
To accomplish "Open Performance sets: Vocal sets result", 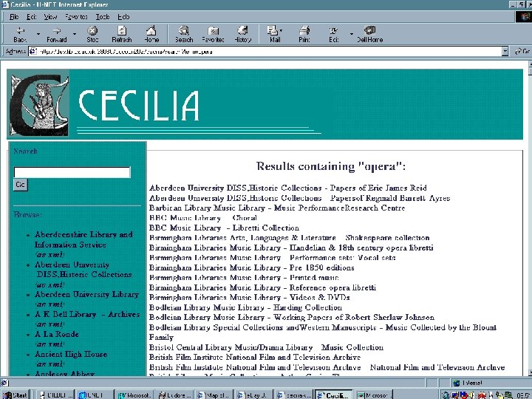I will [273, 258].
